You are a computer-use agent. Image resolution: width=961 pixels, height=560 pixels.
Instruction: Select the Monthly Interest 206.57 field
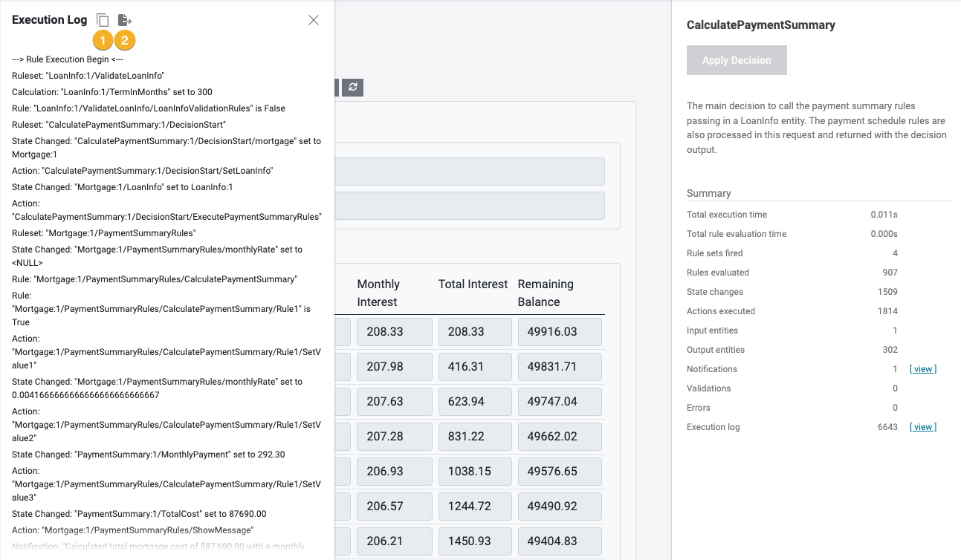pyautogui.click(x=394, y=507)
